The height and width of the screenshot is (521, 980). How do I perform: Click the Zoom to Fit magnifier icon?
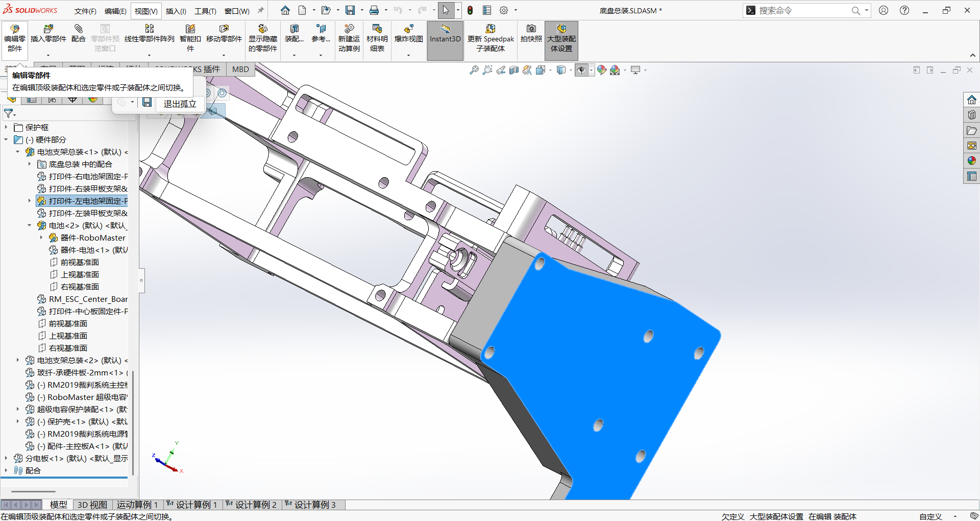(474, 70)
